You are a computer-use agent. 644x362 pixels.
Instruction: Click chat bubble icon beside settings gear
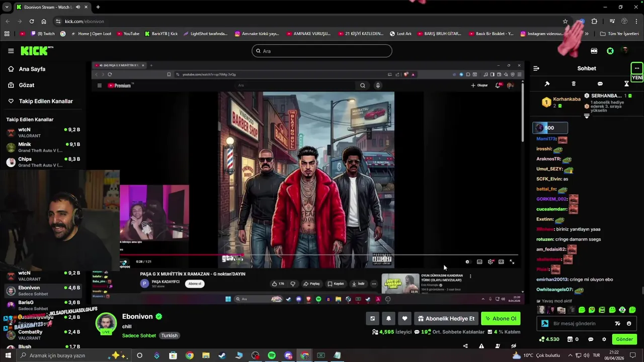tap(591, 339)
